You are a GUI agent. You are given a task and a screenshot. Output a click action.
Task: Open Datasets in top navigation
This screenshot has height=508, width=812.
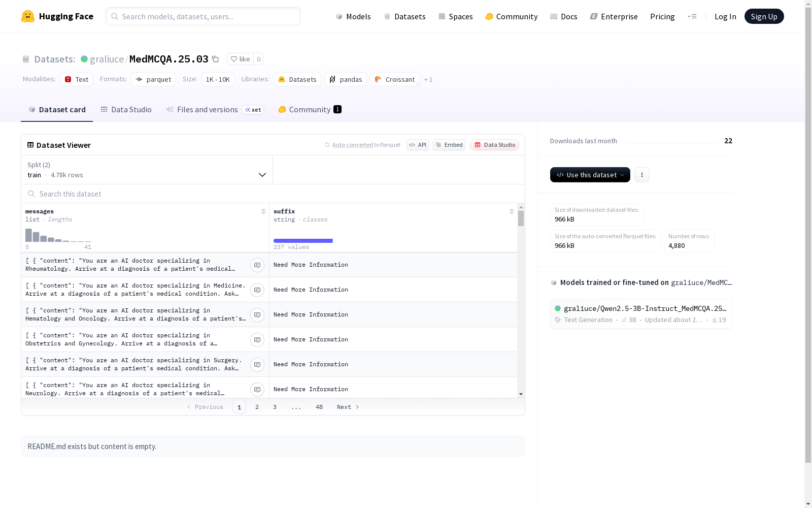click(x=404, y=16)
